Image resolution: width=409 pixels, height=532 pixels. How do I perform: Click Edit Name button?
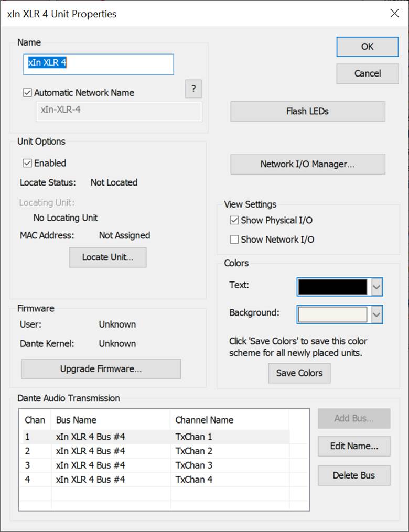click(x=354, y=446)
